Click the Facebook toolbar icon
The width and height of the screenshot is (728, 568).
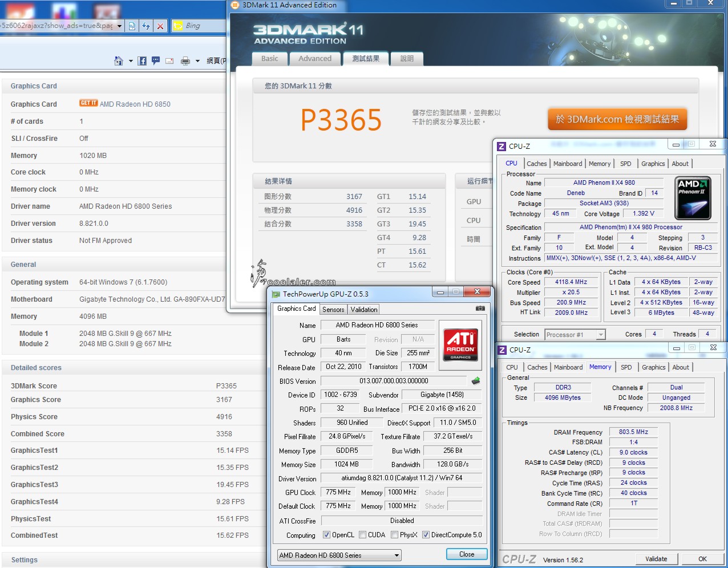142,61
